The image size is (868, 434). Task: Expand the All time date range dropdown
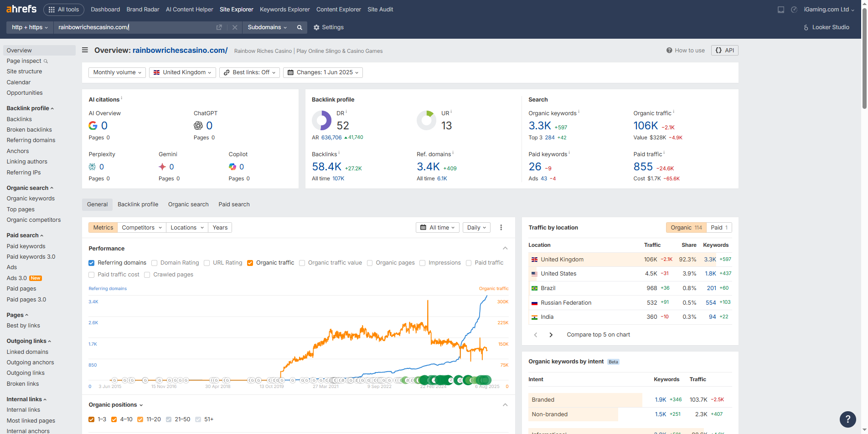[438, 228]
